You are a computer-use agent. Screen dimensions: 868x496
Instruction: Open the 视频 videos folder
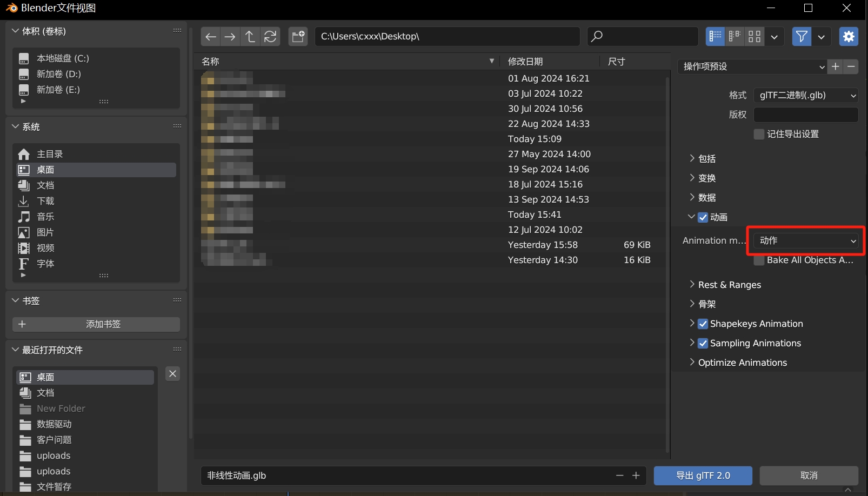(96, 248)
